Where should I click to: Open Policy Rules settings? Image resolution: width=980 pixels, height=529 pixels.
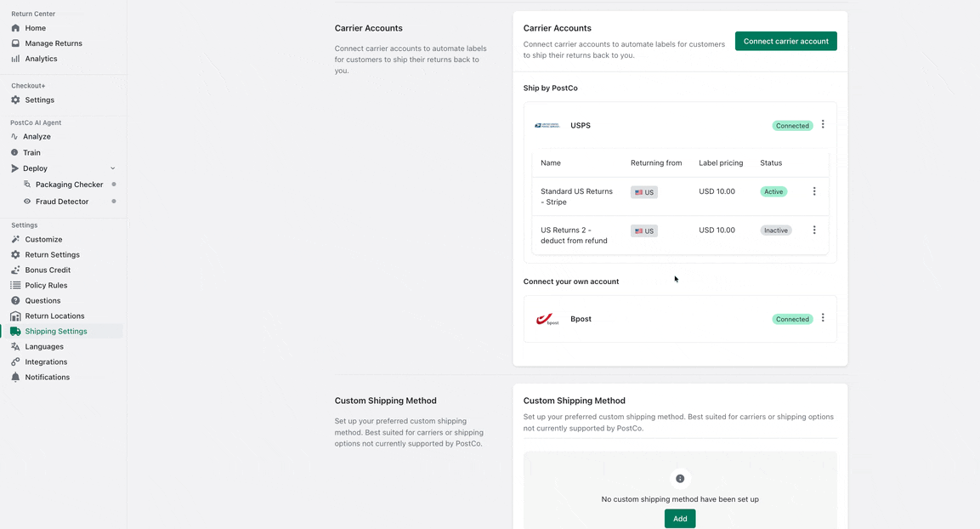click(x=46, y=285)
